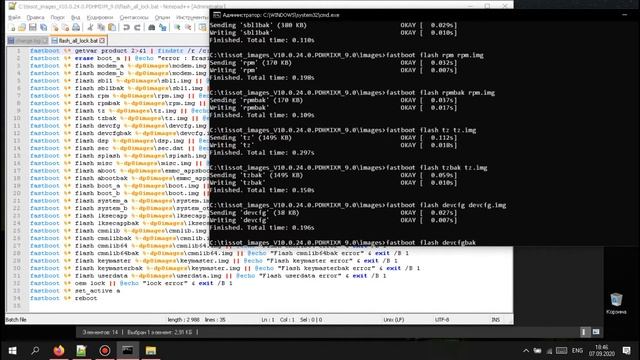Screen dimensions: 640x360
Task: Click the Undo arrow in Notepad++ toolbar
Action: tap(126, 27)
